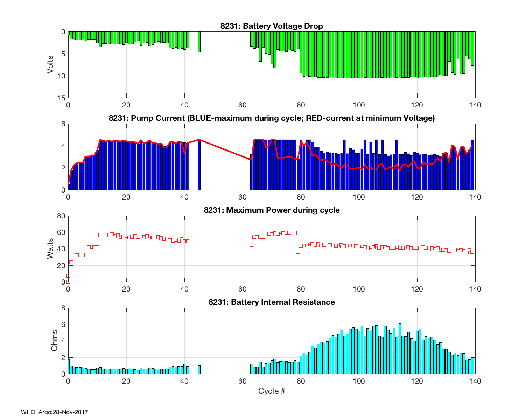The width and height of the screenshot is (525, 420).
Task: Pick the lone power marker at cycle 45
Action: (199, 237)
